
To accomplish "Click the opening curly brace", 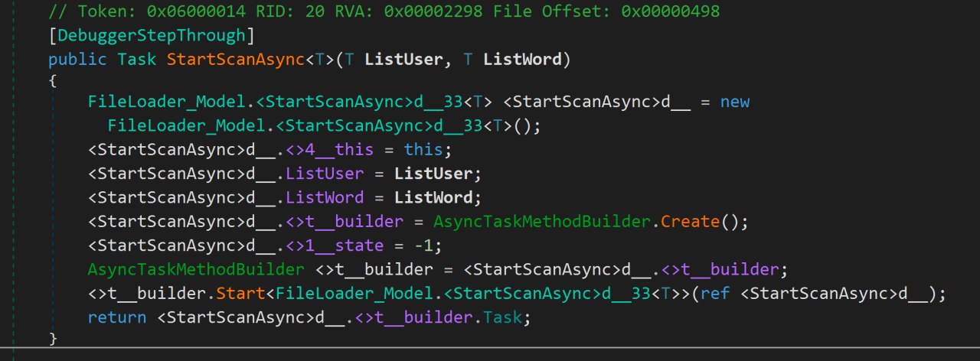I will [52, 81].
